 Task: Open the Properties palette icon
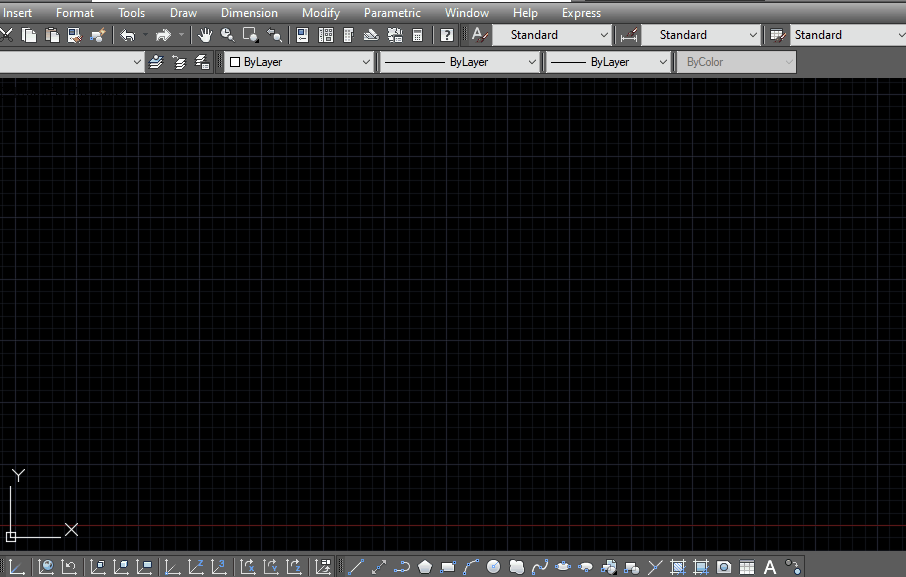(303, 35)
